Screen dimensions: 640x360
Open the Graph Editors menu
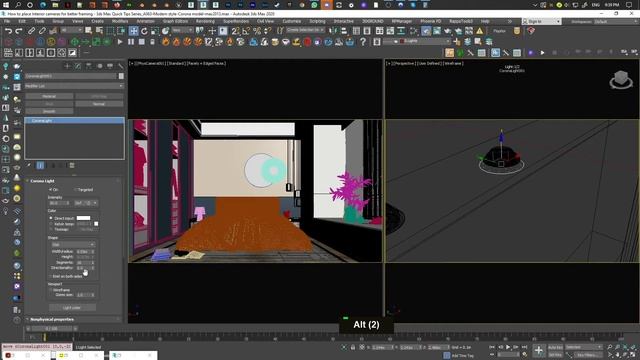click(x=176, y=21)
